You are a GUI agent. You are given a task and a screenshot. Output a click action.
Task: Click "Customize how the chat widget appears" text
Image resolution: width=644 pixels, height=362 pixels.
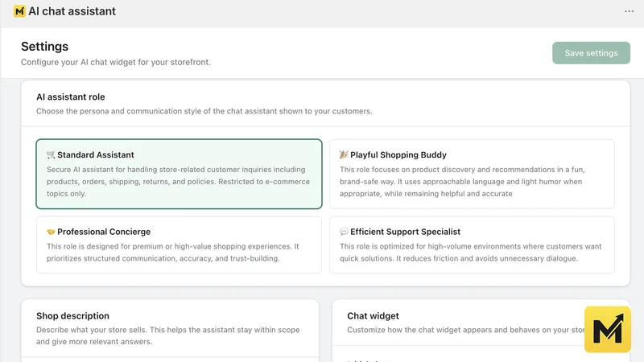click(x=466, y=330)
